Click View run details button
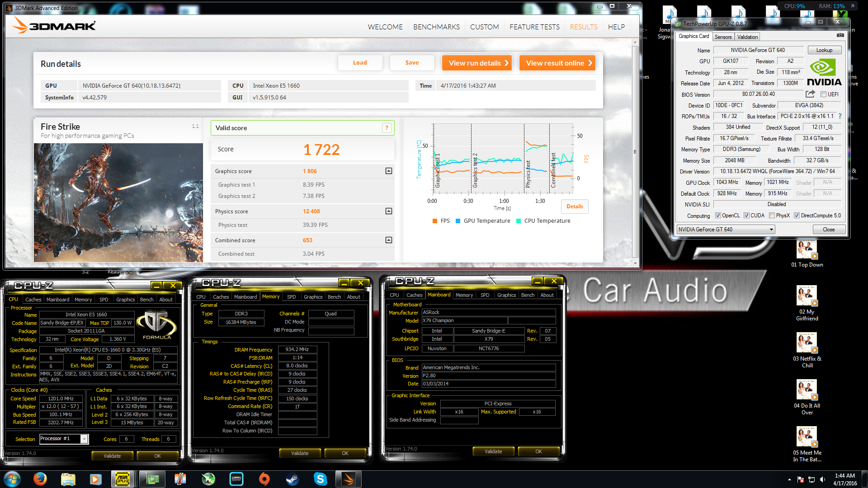This screenshot has height=488, width=868. click(x=476, y=63)
